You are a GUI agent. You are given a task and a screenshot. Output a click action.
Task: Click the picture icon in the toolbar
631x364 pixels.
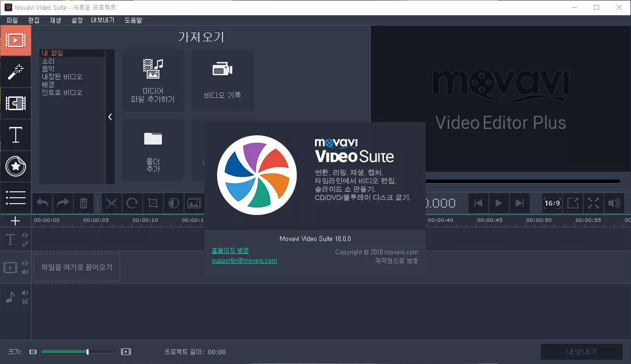194,203
